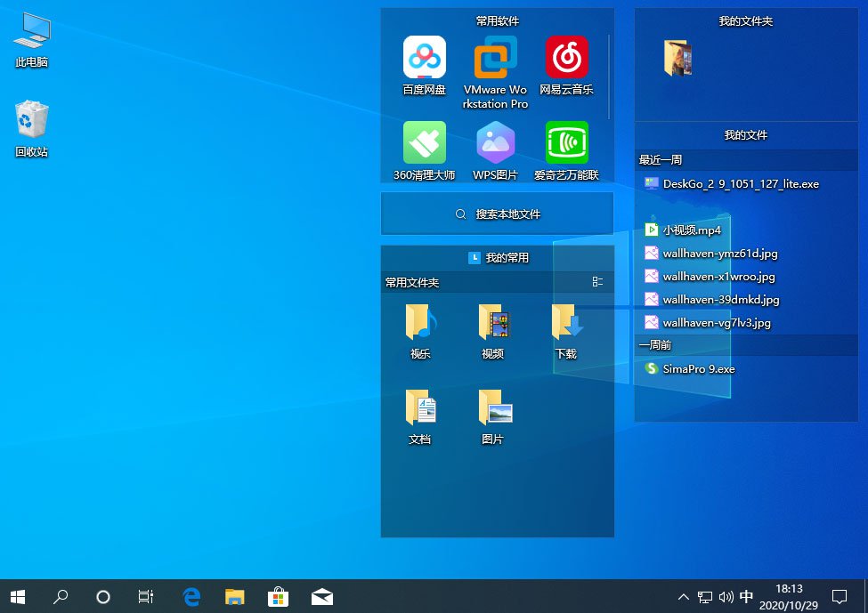
Task: Open the notification center icon
Action: tap(840, 596)
